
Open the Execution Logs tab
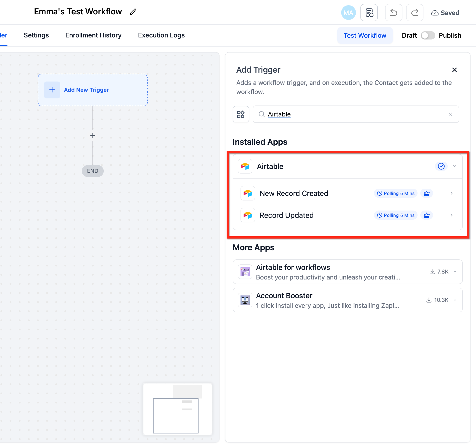[161, 35]
